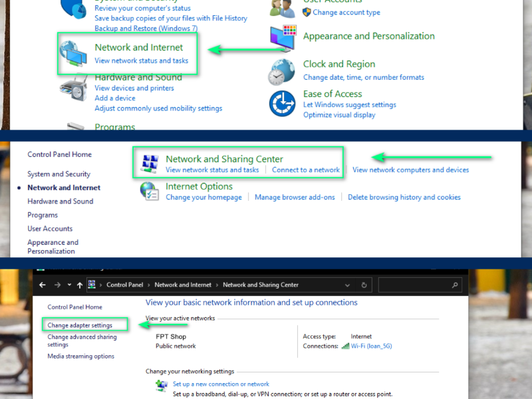Select System and Security in the left sidebar
532x399 pixels.
tap(59, 174)
